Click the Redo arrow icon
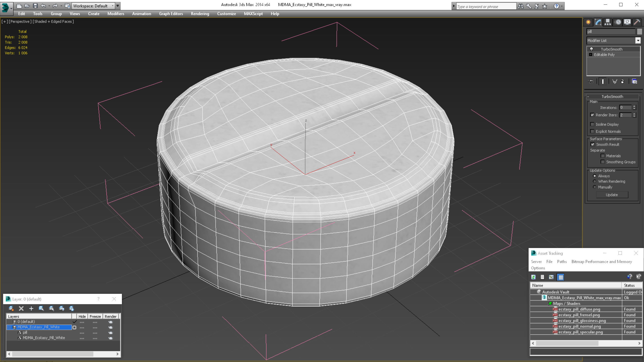 (x=55, y=6)
